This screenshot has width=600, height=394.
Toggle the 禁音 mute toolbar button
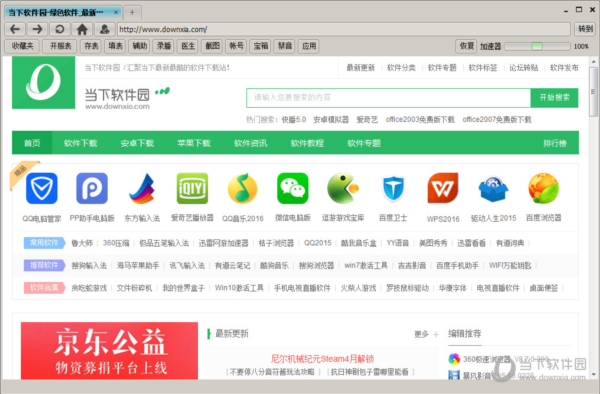(285, 46)
